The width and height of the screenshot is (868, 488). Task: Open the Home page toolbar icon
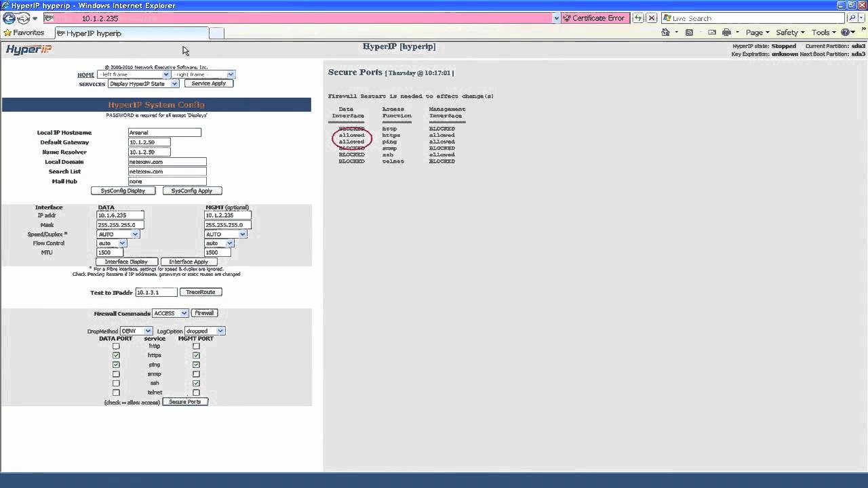click(666, 33)
